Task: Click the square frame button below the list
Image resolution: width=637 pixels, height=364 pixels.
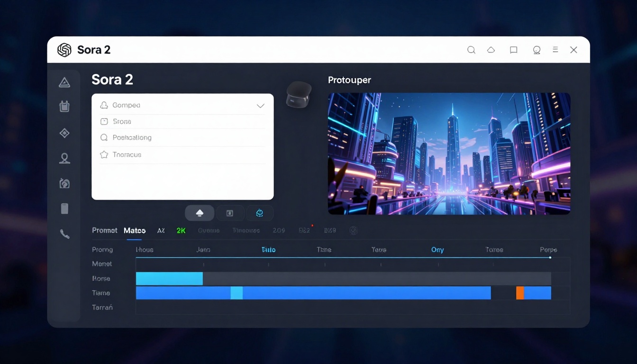Action: (x=230, y=213)
